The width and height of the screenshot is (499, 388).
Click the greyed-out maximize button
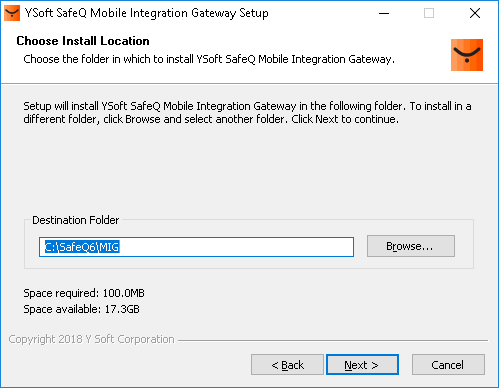[x=429, y=13]
